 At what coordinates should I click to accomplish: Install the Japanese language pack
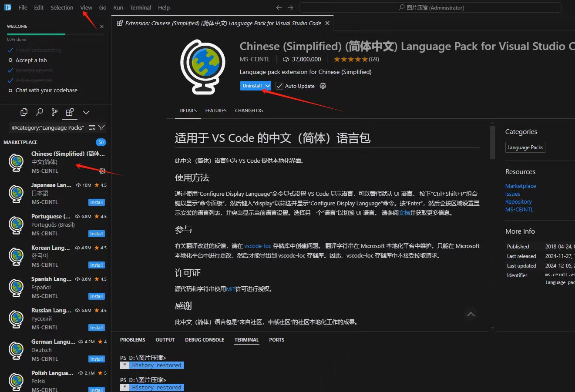[96, 202]
